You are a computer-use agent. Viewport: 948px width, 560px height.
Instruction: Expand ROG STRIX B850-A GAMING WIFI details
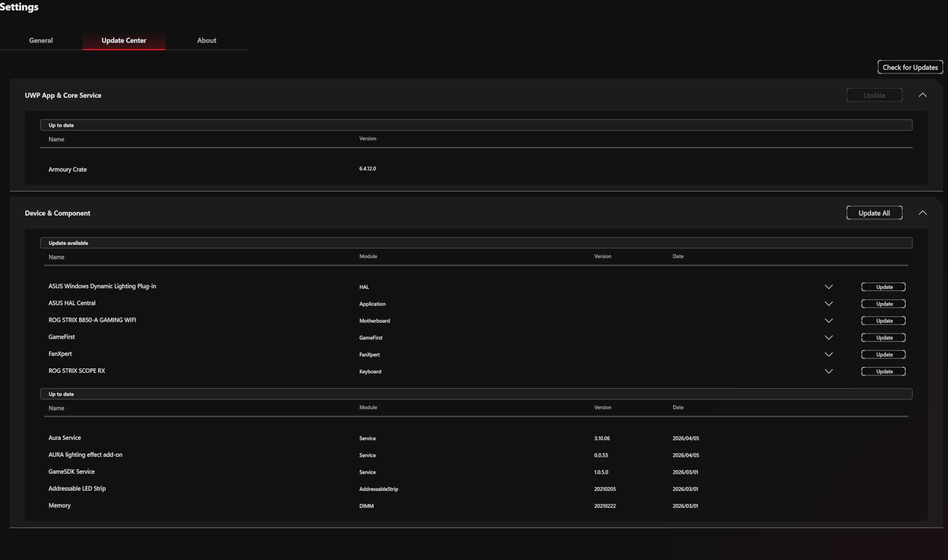pos(828,320)
